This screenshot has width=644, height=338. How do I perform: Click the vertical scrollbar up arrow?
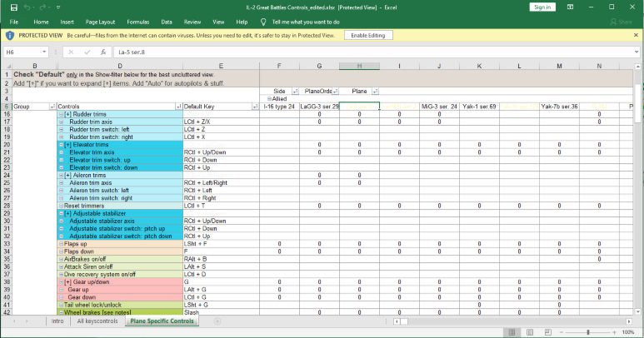pos(637,66)
